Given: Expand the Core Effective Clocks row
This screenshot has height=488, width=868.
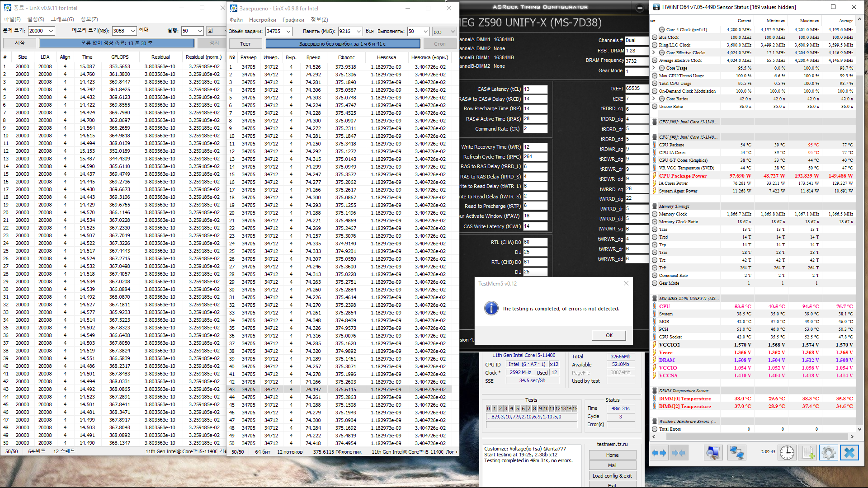Looking at the screenshot, I should [x=654, y=52].
